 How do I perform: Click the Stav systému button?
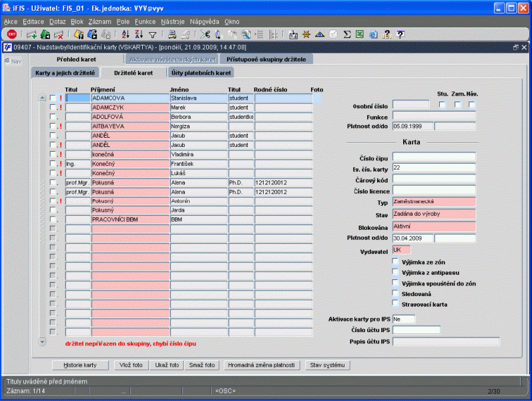328,366
